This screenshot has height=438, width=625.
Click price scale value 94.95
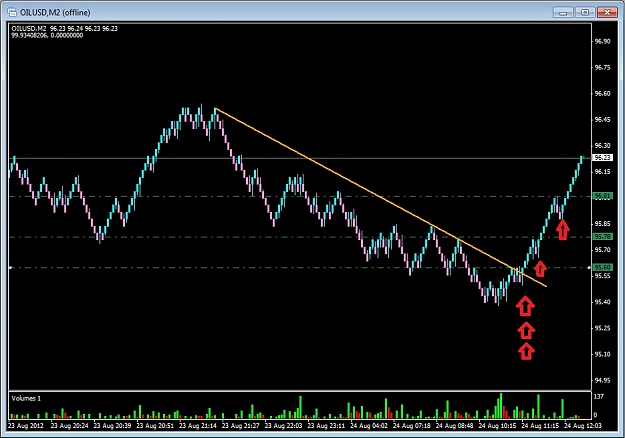602,381
